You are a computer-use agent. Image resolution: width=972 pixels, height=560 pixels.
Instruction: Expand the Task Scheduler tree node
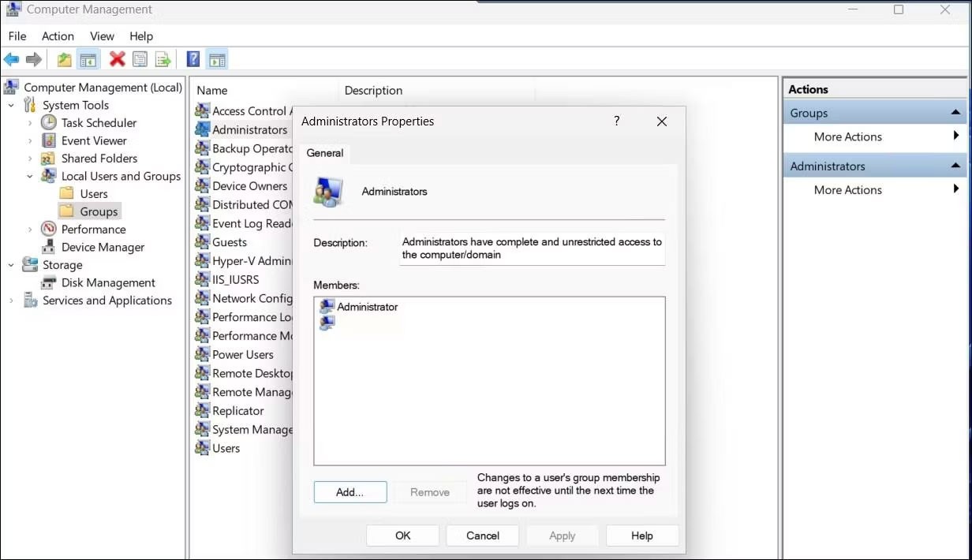point(30,123)
